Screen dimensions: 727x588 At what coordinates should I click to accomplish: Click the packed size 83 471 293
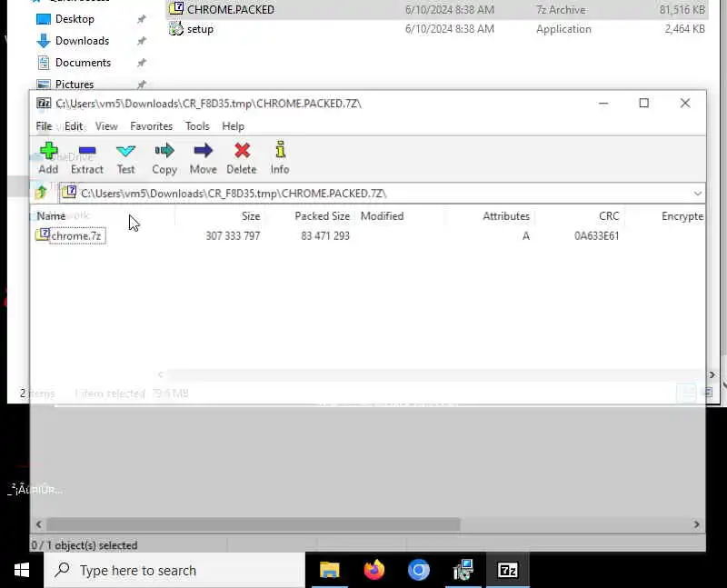[325, 236]
